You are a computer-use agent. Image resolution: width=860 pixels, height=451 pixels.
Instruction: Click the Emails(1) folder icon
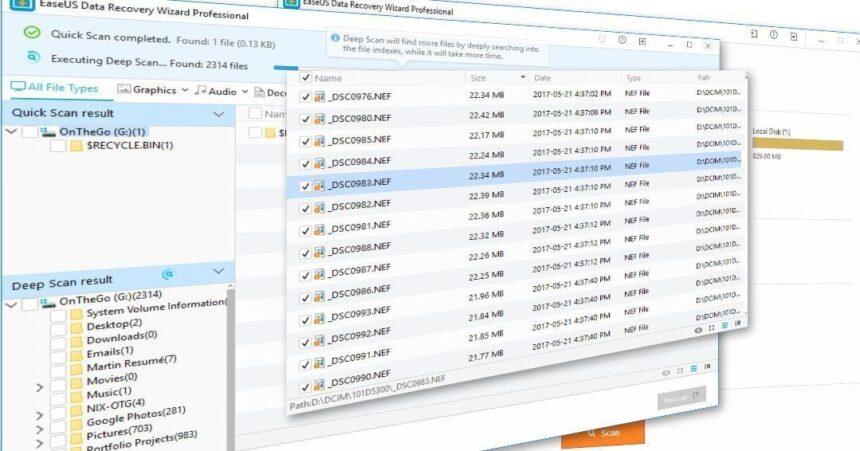77,355
